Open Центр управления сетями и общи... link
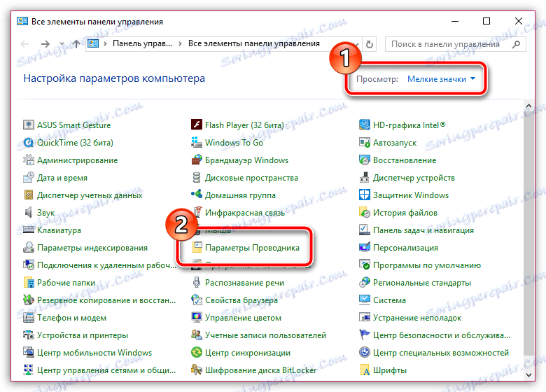Image resolution: width=546 pixels, height=392 pixels. click(x=106, y=370)
